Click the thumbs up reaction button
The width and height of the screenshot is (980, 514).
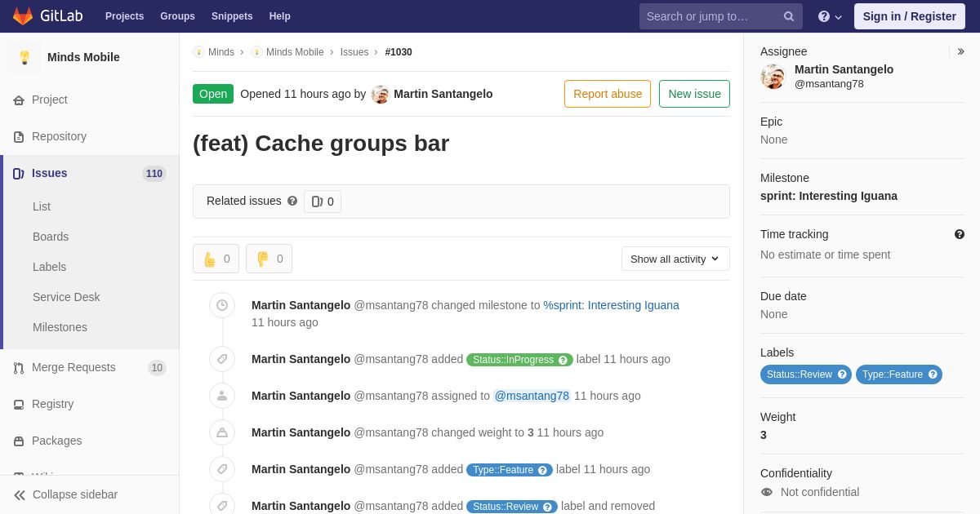pos(216,259)
